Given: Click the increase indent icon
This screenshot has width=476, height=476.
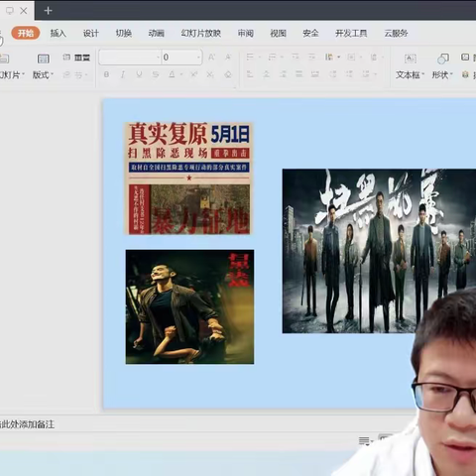Looking at the screenshot, I should click(x=311, y=57).
